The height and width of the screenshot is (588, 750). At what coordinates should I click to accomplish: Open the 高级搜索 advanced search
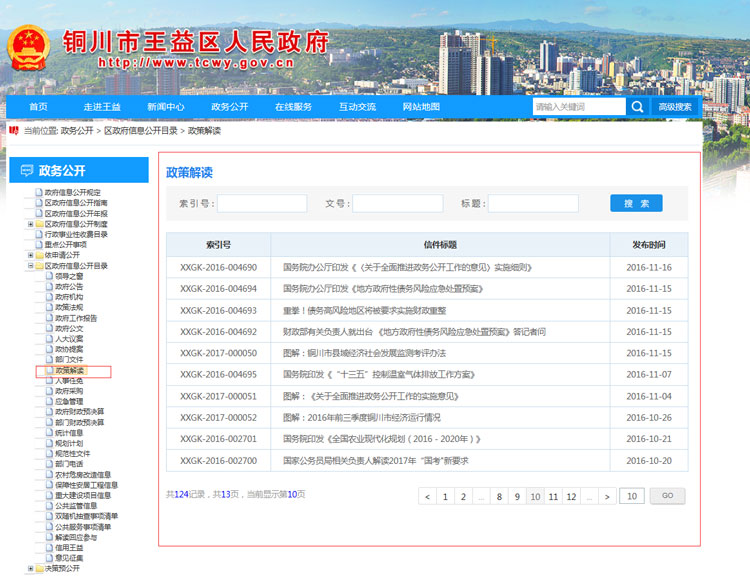click(x=675, y=107)
